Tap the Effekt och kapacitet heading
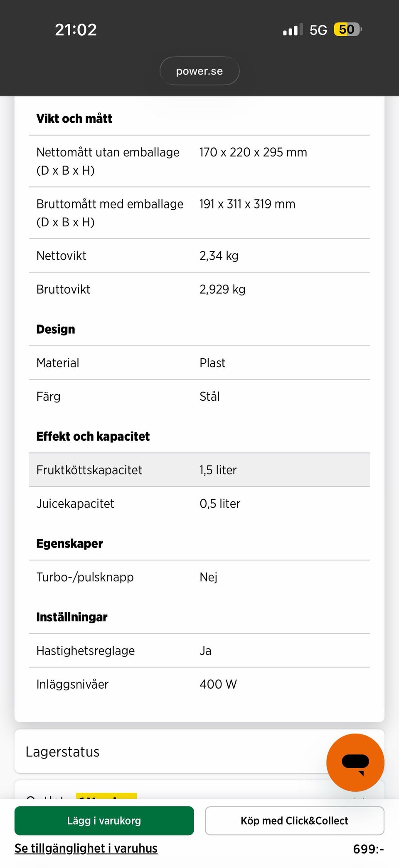Viewport: 399px width, 868px height. [x=93, y=436]
